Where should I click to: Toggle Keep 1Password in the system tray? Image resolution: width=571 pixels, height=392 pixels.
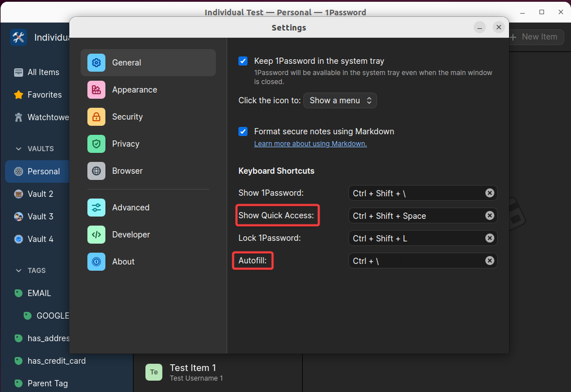[x=243, y=61]
